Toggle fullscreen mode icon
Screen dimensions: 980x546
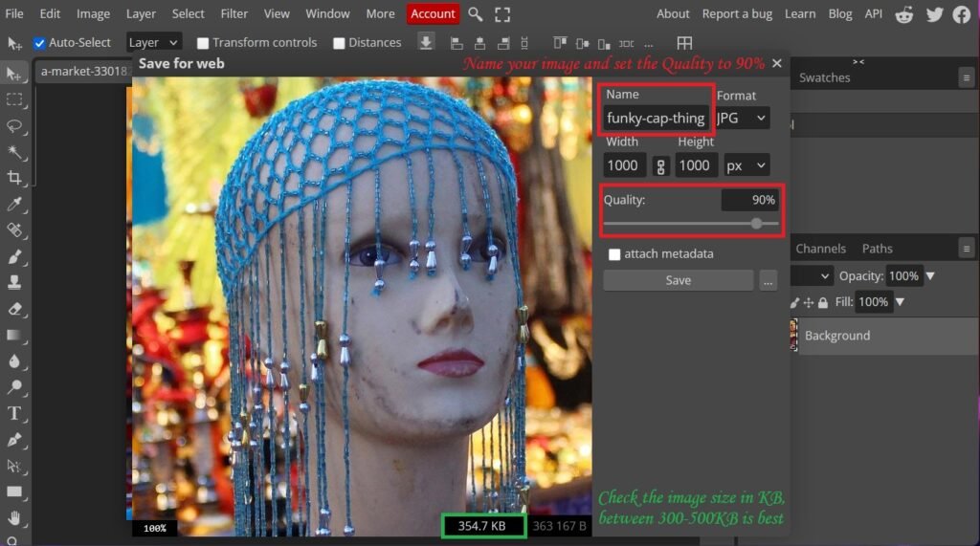tap(501, 13)
